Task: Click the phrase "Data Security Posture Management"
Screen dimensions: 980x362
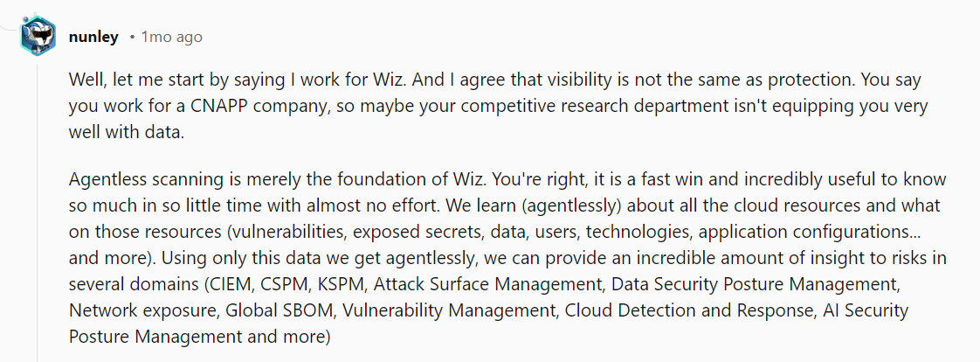Action: pos(754,284)
